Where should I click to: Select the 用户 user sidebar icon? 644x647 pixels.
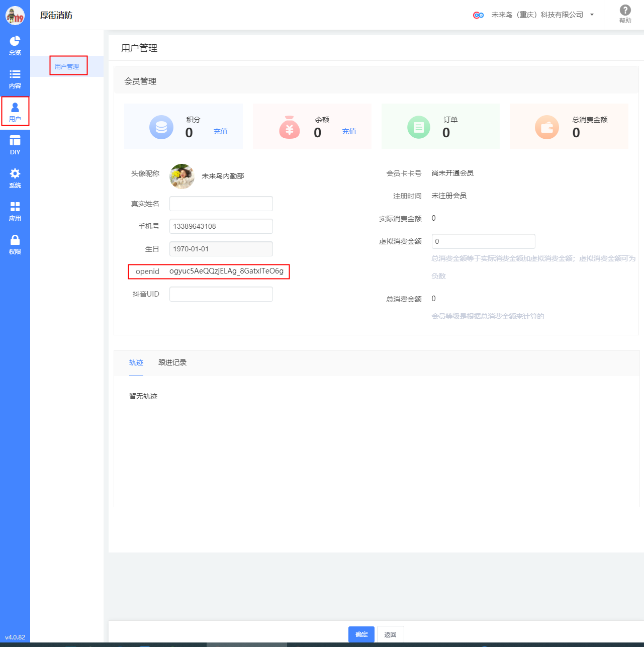click(x=15, y=112)
